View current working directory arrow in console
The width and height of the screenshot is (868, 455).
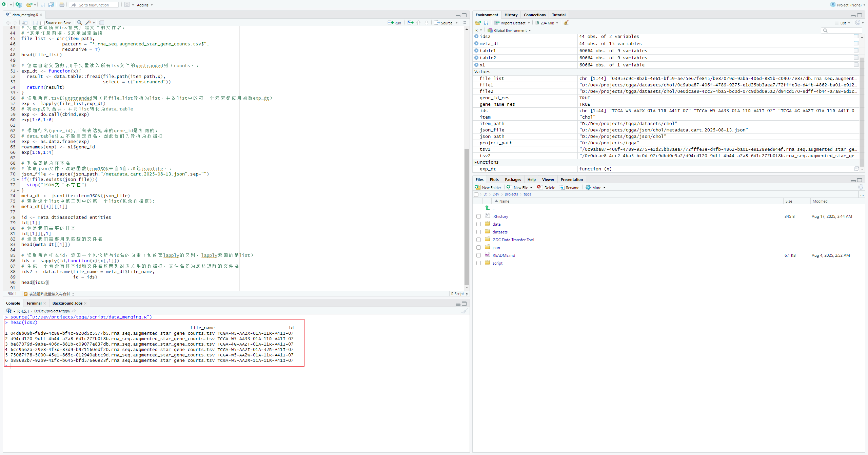pos(74,311)
